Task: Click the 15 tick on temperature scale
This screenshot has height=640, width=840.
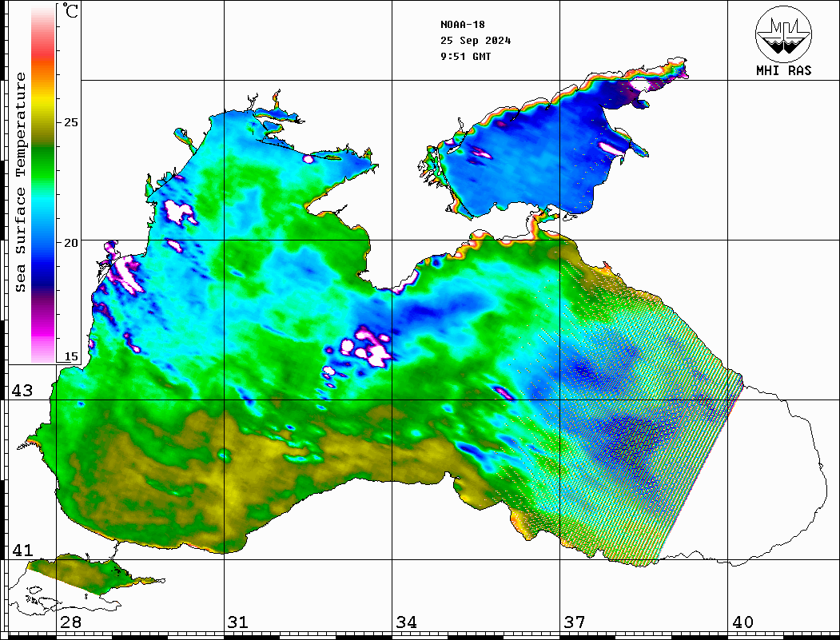Action: pyautogui.click(x=70, y=356)
